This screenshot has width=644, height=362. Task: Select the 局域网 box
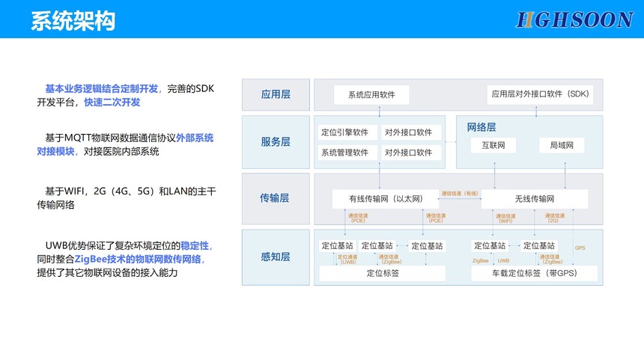point(561,145)
